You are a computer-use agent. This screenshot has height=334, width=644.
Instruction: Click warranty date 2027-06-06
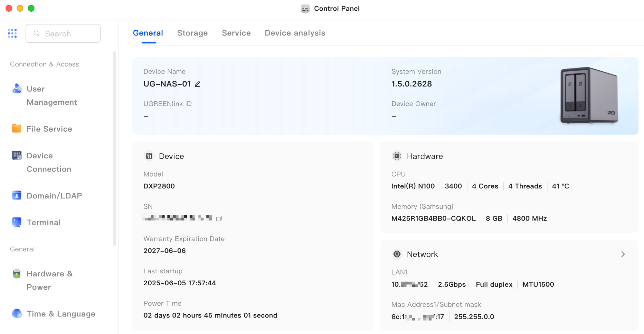pos(165,251)
